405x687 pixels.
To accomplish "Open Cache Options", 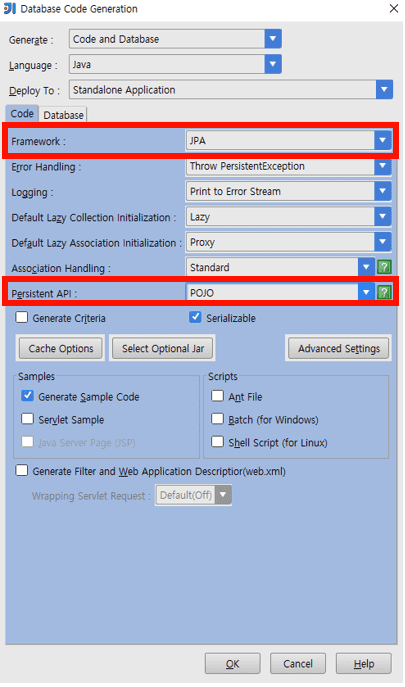I will [61, 348].
